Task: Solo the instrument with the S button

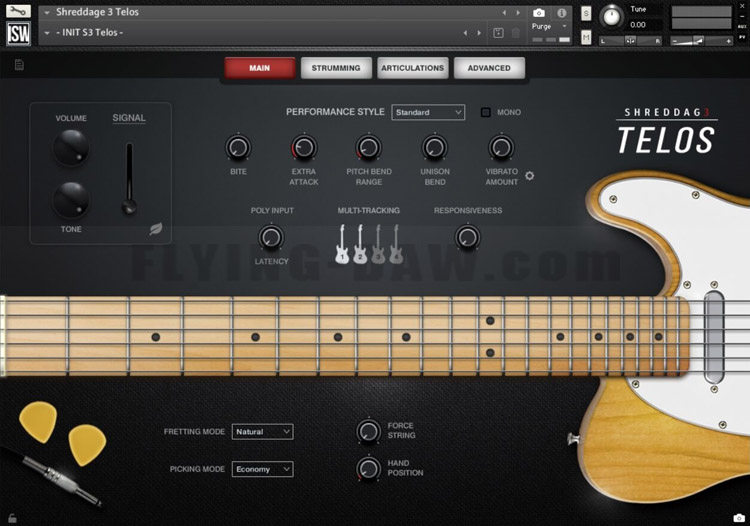Action: tap(586, 13)
